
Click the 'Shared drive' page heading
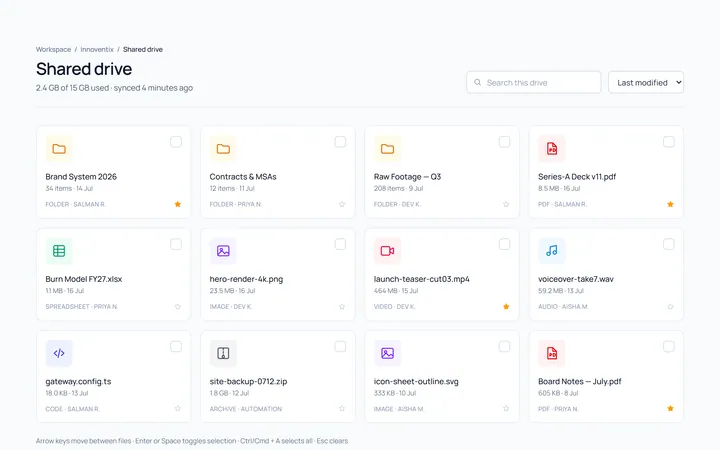pyautogui.click(x=84, y=69)
